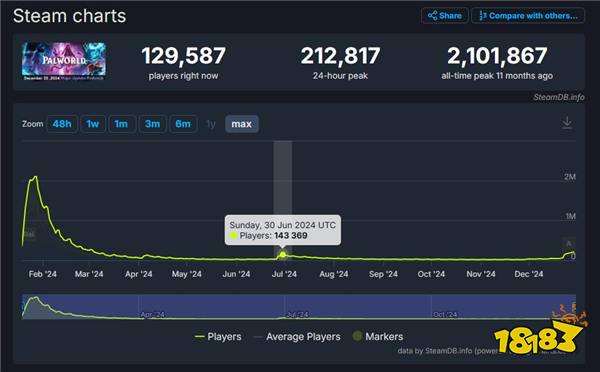The image size is (600, 372).
Task: Click the Players: 143 369 tooltip text
Action: pos(273,236)
